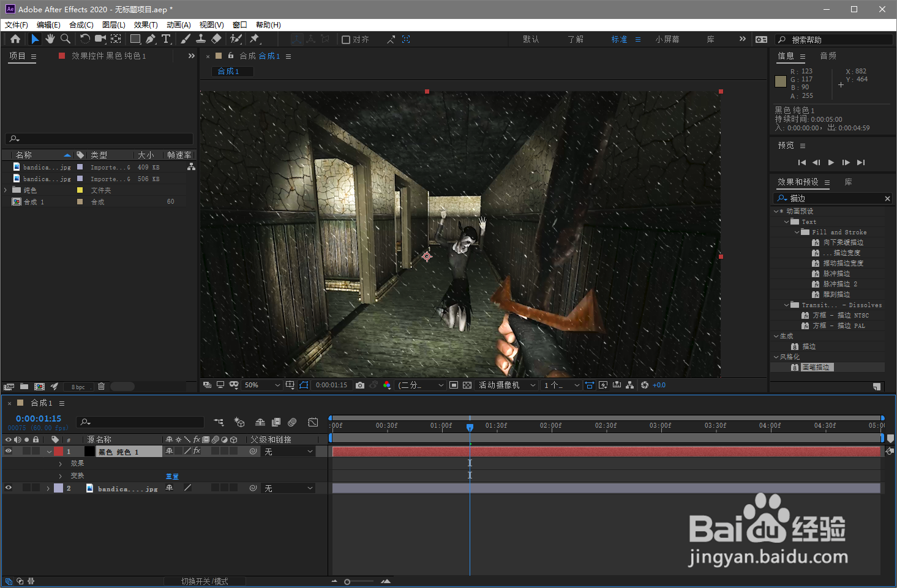The height and width of the screenshot is (588, 897).
Task: Toggle fast previews pixel aspect icon in viewer
Action: pos(589,385)
